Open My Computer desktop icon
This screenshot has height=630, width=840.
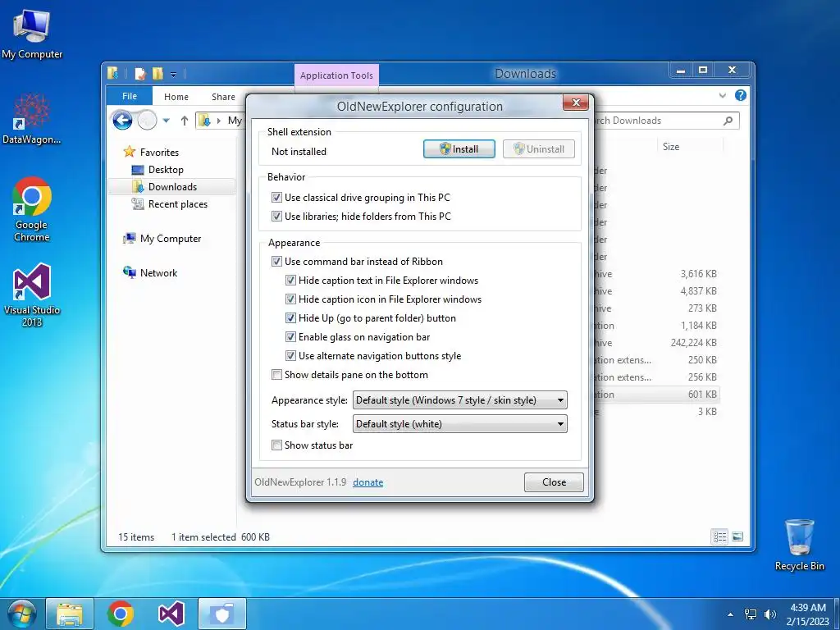coord(32,34)
